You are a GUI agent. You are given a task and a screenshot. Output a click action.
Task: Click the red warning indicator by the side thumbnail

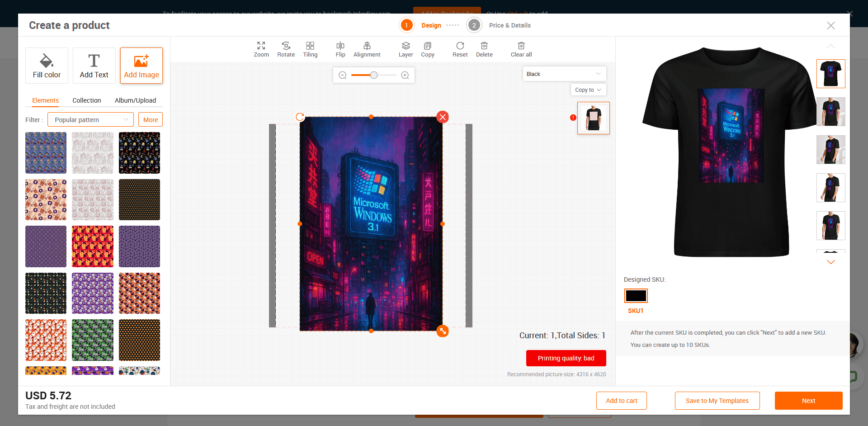coord(573,118)
